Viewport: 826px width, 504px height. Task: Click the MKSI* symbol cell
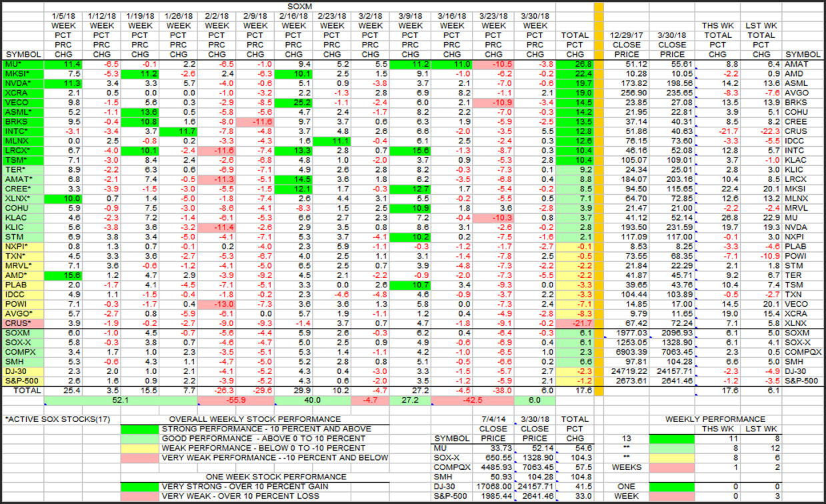point(22,73)
